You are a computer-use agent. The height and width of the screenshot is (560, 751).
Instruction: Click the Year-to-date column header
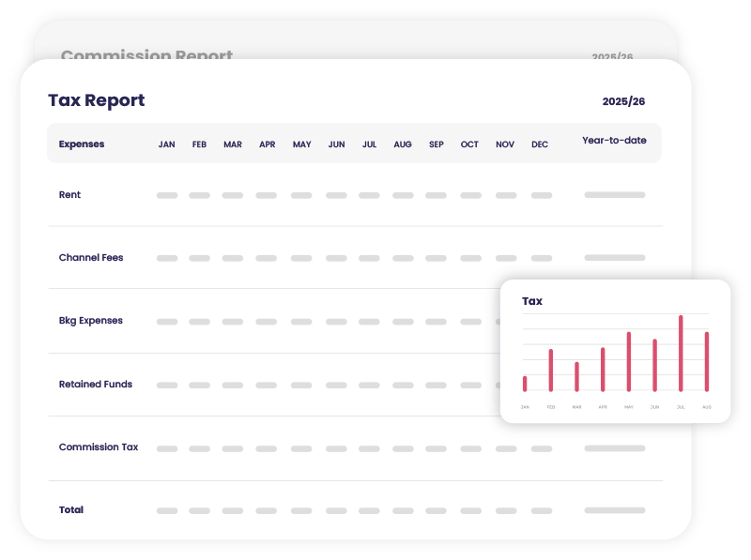(614, 141)
